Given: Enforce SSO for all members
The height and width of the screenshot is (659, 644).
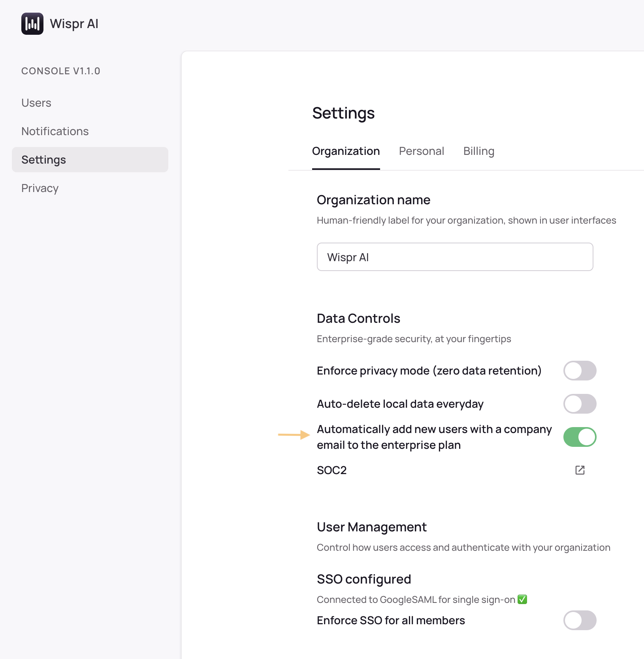Looking at the screenshot, I should (x=580, y=620).
